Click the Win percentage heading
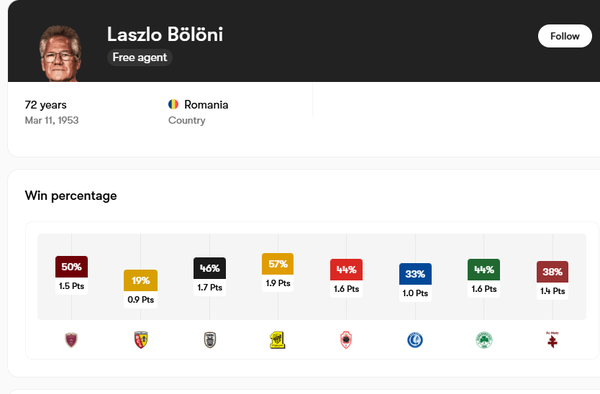The image size is (600, 394). click(x=71, y=196)
